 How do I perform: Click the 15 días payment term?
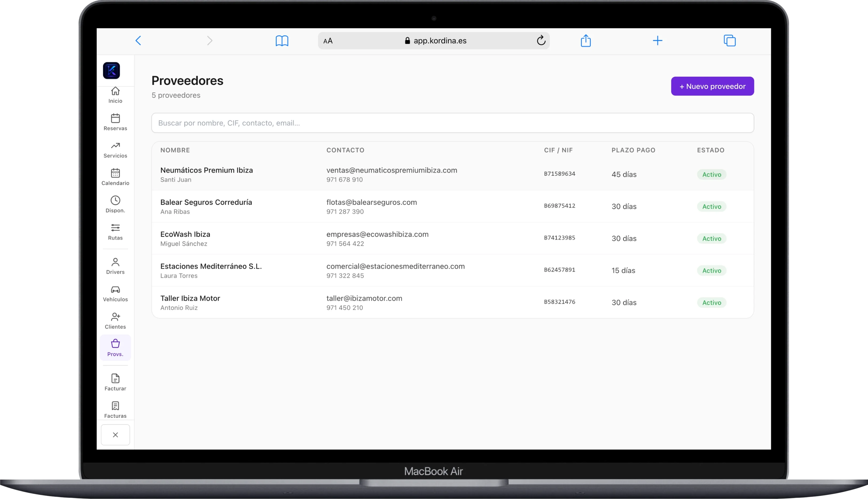[x=623, y=270]
